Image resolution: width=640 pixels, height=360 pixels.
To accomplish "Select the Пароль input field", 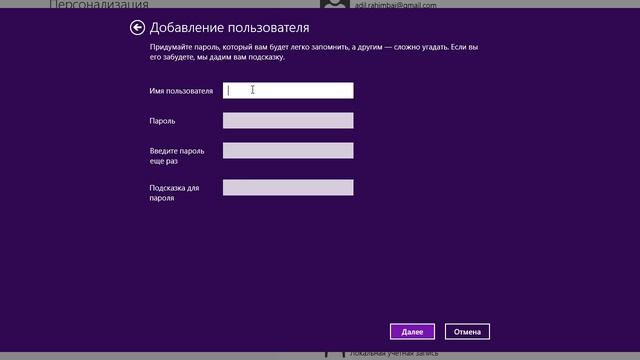I will pyautogui.click(x=288, y=120).
